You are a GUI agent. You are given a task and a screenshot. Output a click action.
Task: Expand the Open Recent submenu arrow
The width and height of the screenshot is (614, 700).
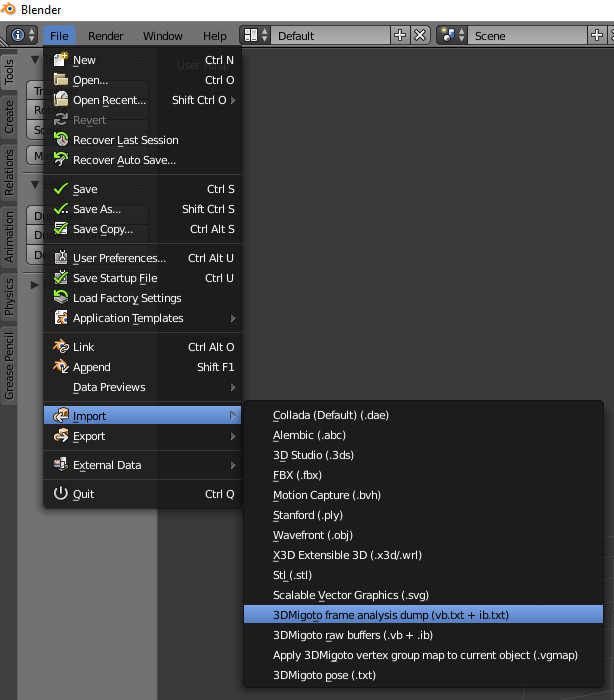tap(233, 100)
